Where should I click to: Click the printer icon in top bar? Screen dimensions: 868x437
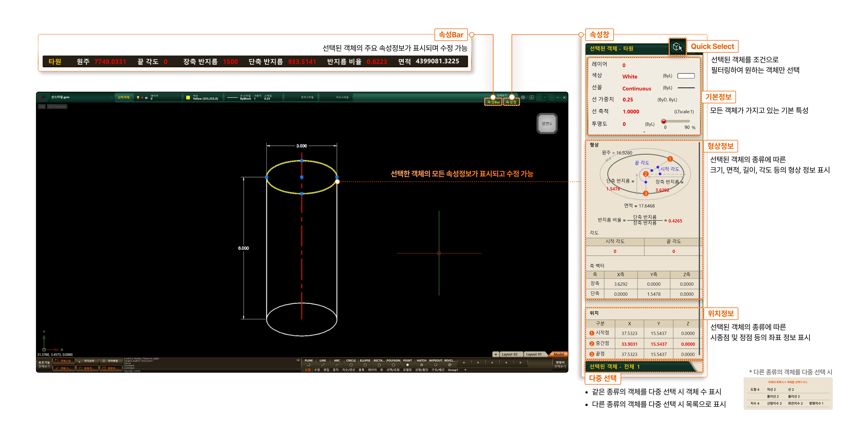tap(523, 97)
